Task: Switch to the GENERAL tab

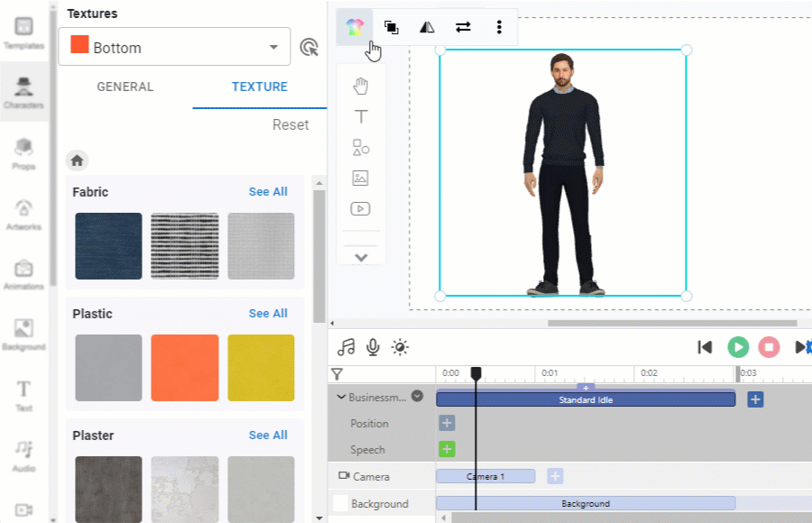Action: click(125, 87)
